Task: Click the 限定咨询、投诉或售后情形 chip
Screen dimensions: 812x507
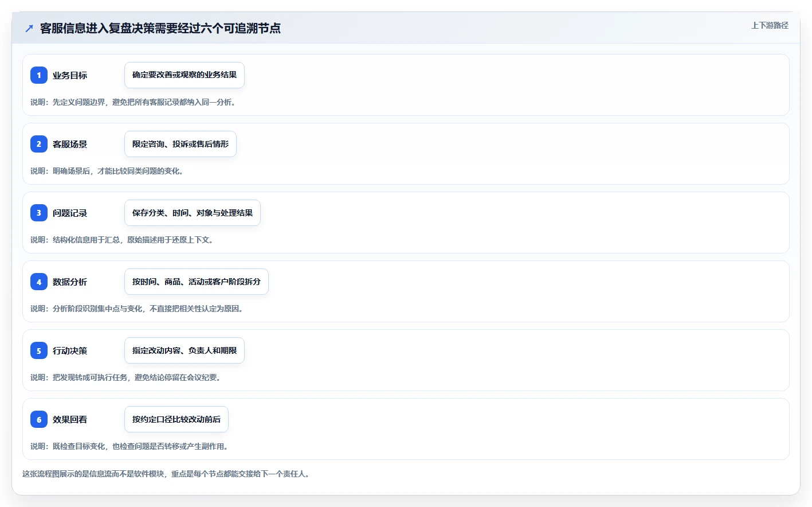Action: 181,144
